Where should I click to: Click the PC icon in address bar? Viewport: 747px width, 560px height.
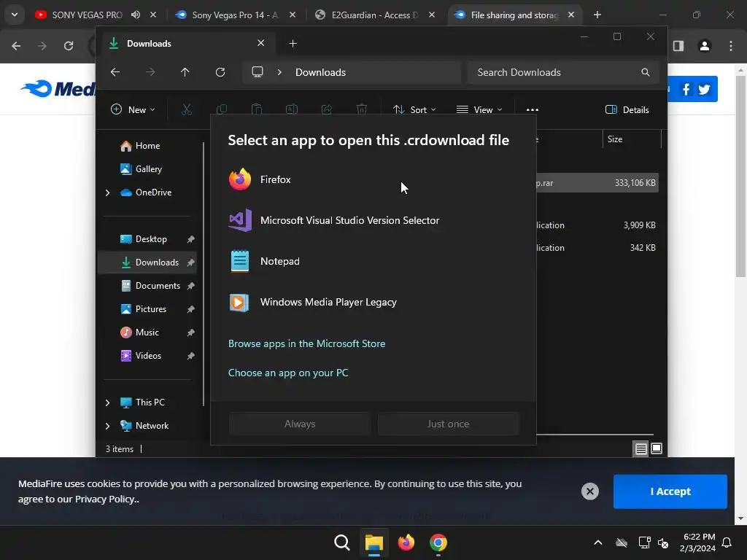click(258, 72)
